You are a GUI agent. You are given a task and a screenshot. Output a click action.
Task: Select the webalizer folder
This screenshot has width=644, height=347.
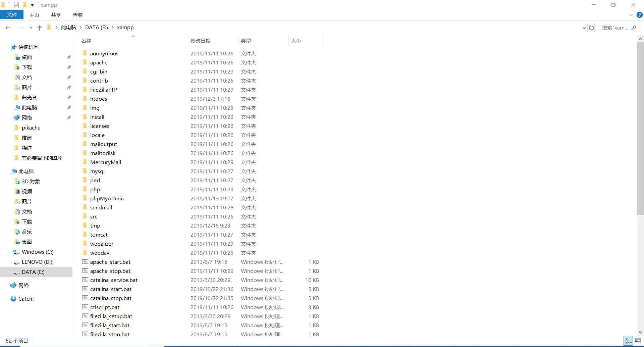pyautogui.click(x=102, y=244)
